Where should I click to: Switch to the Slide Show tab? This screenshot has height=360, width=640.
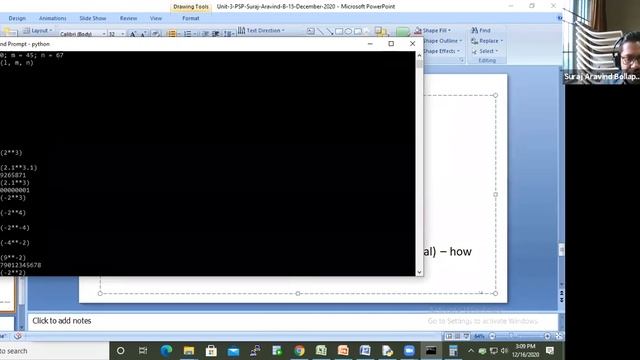pos(93,18)
